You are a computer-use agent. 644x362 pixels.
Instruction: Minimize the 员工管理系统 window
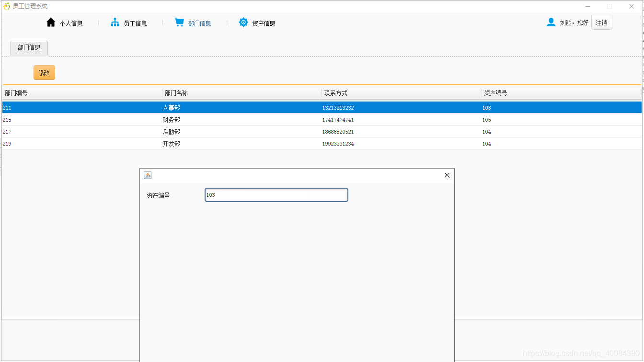click(x=588, y=6)
